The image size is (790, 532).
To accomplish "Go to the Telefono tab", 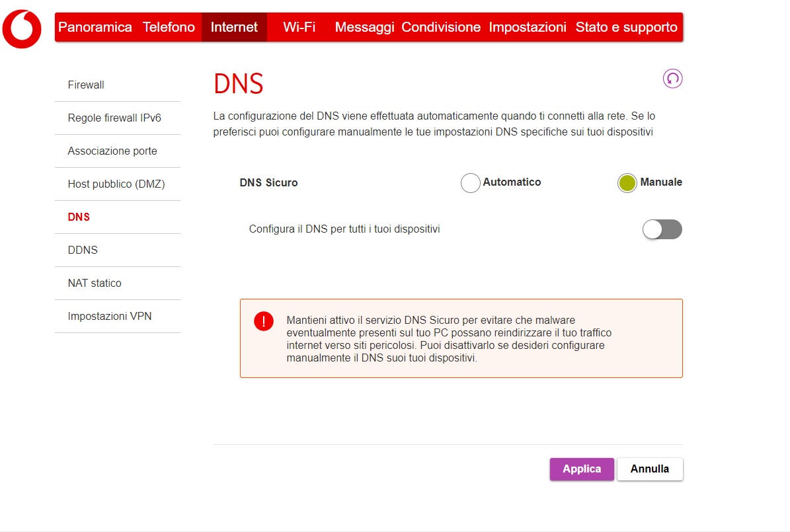I will pos(169,27).
